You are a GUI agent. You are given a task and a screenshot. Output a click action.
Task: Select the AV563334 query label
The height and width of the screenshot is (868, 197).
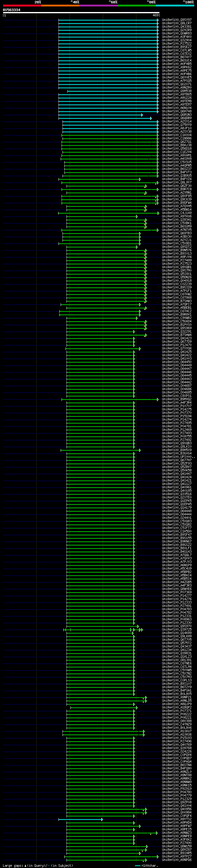coord(11,10)
